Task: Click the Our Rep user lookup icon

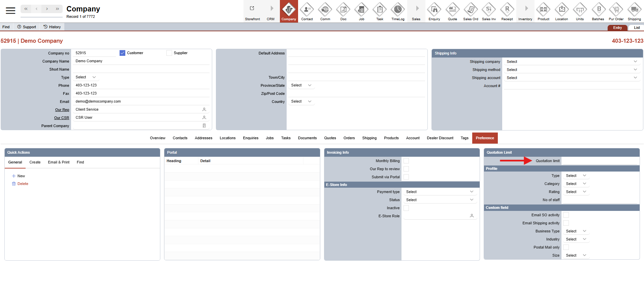Action: tap(204, 110)
